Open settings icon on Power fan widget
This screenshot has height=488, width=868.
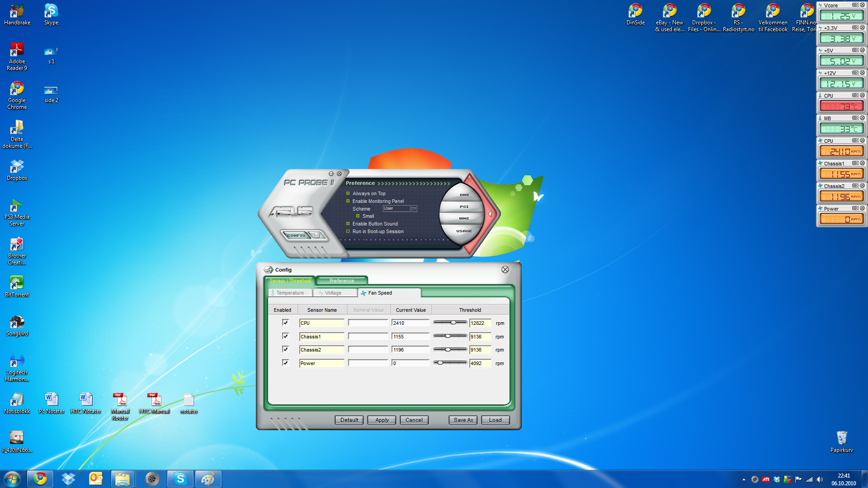click(x=855, y=208)
